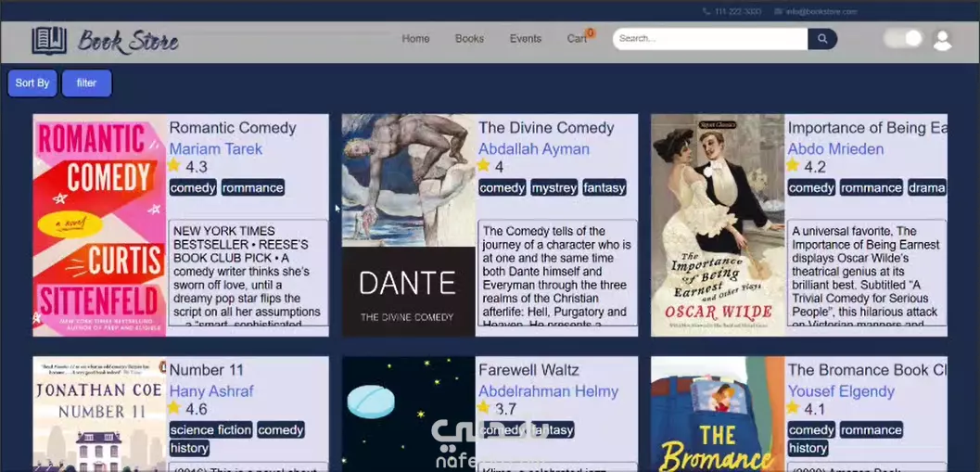Click the phone icon in top bar
Viewport: 980px width, 472px height.
click(706, 11)
